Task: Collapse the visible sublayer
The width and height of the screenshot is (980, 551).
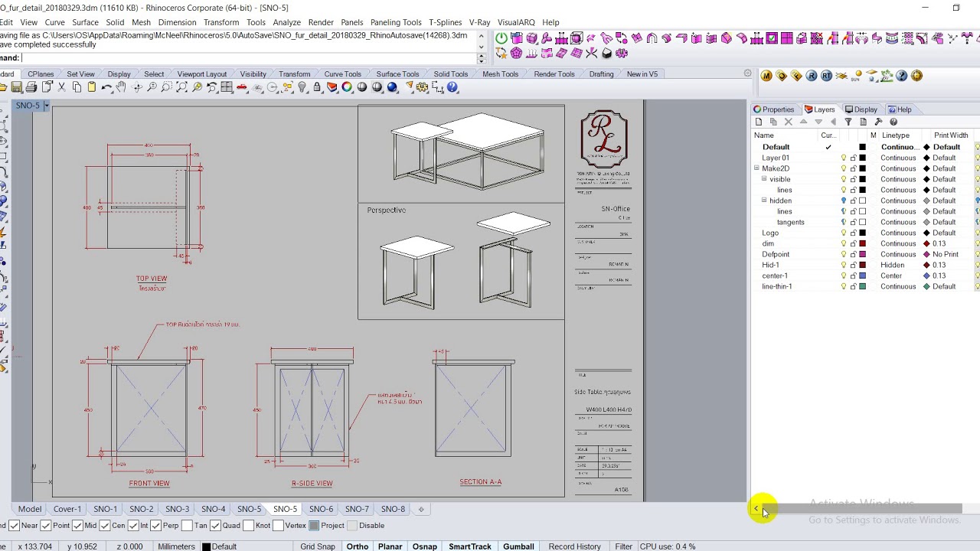Action: (763, 179)
